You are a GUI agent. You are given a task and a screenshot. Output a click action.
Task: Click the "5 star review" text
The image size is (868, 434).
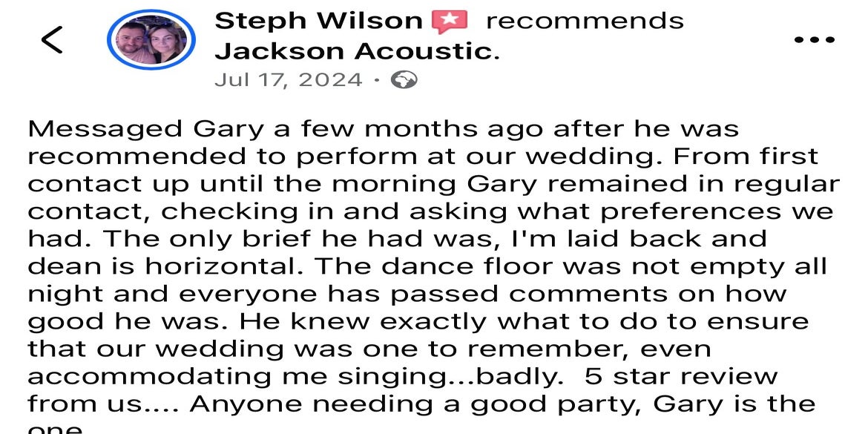click(x=681, y=376)
